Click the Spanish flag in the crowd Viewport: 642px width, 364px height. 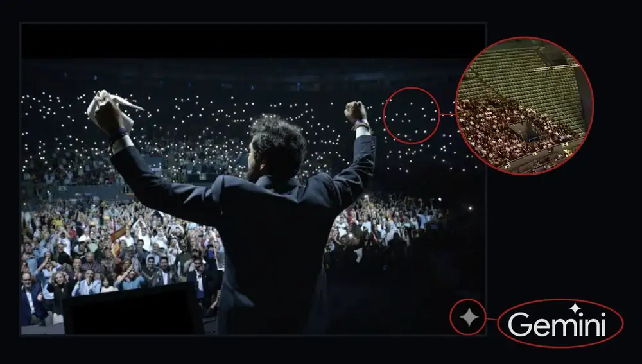pyautogui.click(x=118, y=239)
